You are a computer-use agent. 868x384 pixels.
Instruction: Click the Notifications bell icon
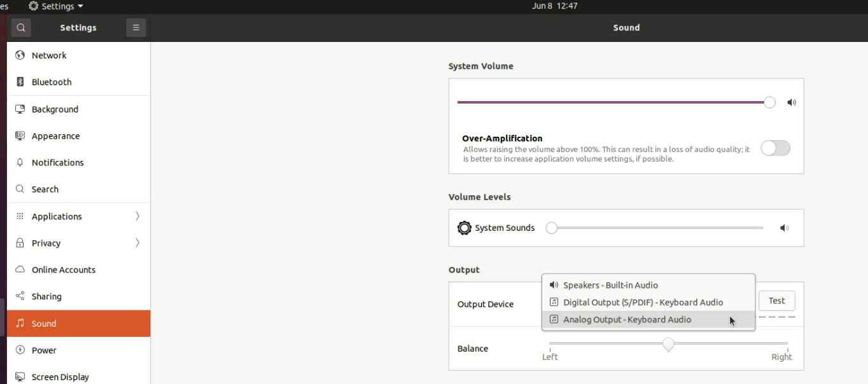[20, 163]
